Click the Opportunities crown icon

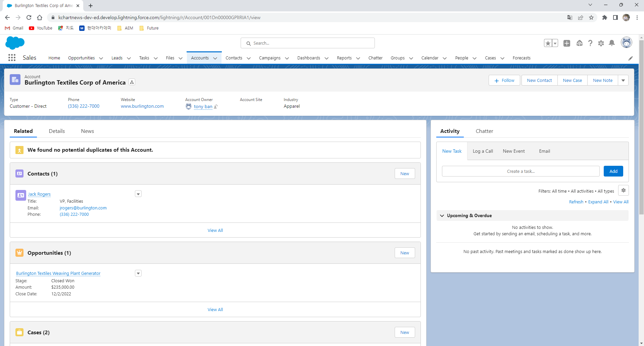tap(19, 253)
